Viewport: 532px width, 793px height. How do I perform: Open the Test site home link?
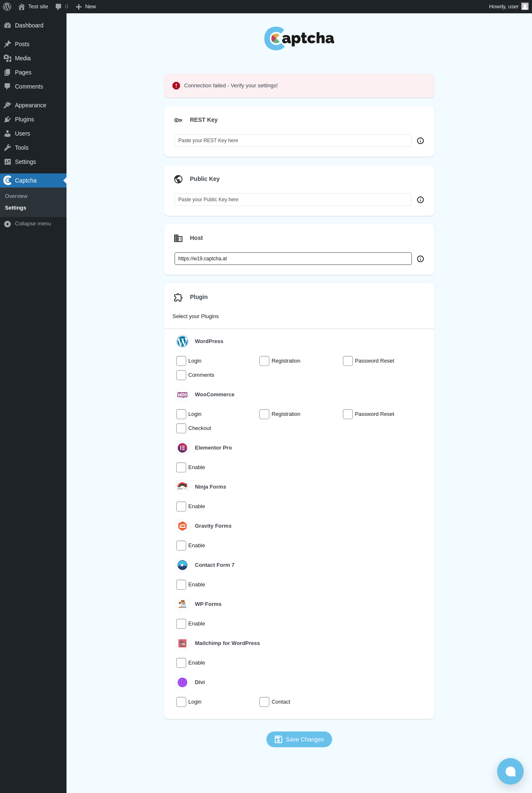click(33, 7)
